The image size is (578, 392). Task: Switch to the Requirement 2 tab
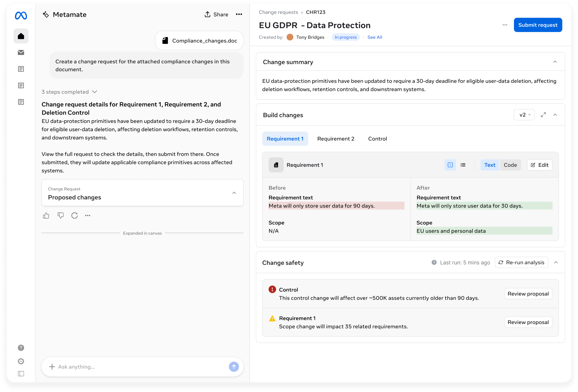tap(336, 139)
